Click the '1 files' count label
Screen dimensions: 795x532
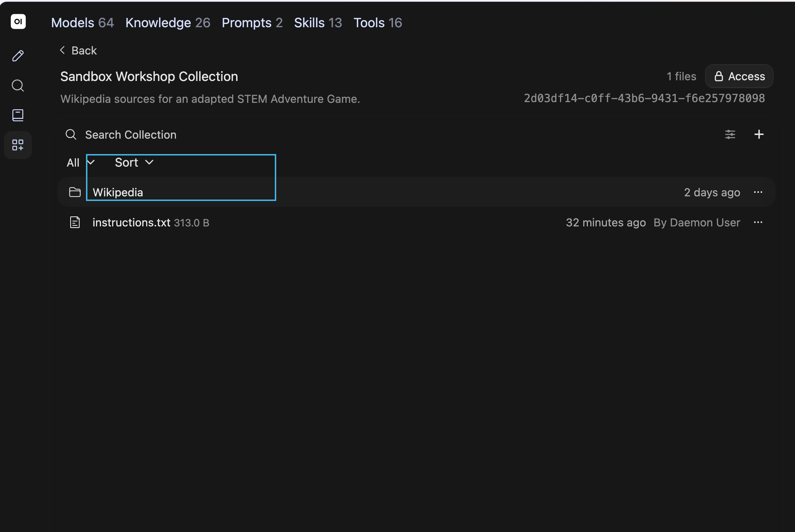click(681, 76)
